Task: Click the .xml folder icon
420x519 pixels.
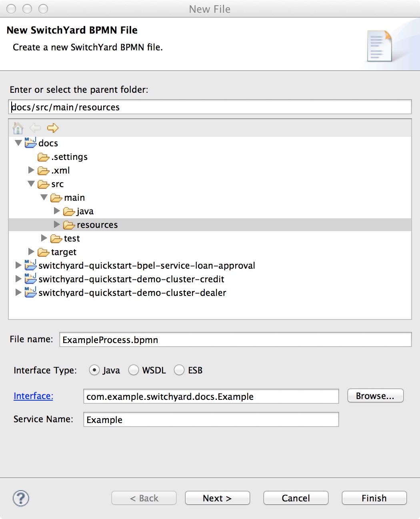Action: [x=43, y=171]
